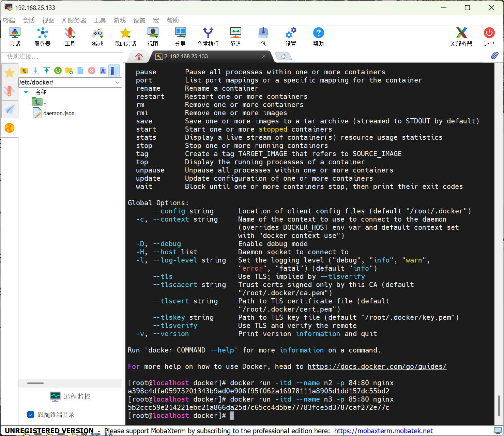
Task: Open the 帮助 menu in menu bar
Action: pos(173,20)
